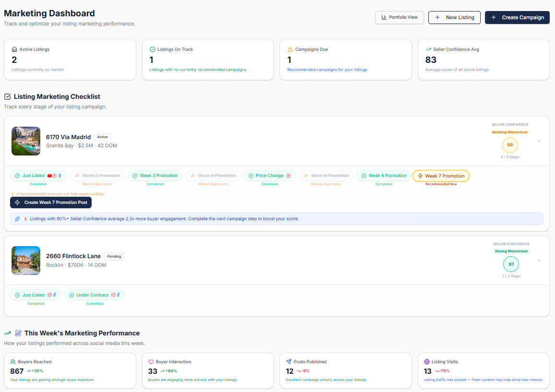Click Facebook icon in Flintlock Lane Just Listed
Viewport: 555px width, 392px height.
click(x=55, y=295)
